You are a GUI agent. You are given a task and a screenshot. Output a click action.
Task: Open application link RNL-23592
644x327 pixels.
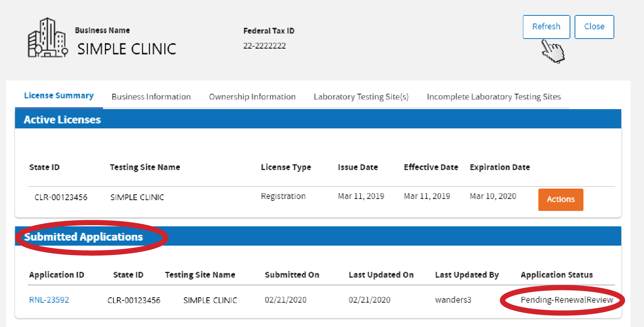49,300
